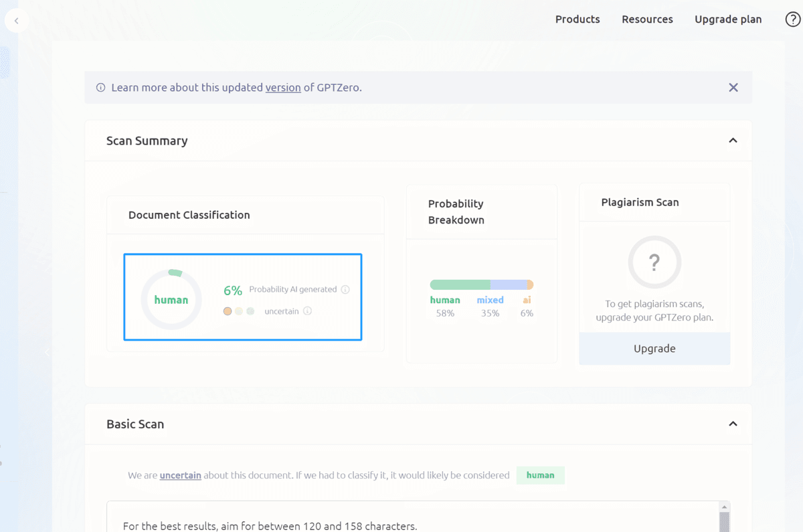Click the plagiarism scan question mark circle
The height and width of the screenshot is (532, 803).
click(x=654, y=262)
